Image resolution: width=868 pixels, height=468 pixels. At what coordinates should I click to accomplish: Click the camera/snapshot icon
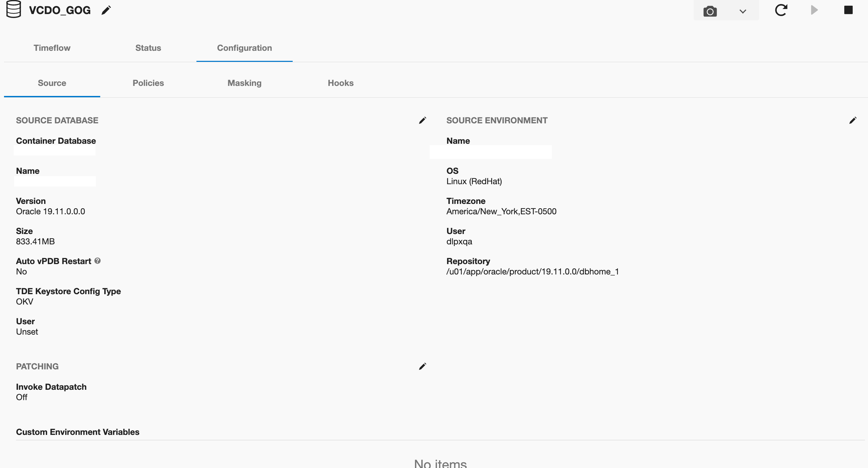coord(710,10)
